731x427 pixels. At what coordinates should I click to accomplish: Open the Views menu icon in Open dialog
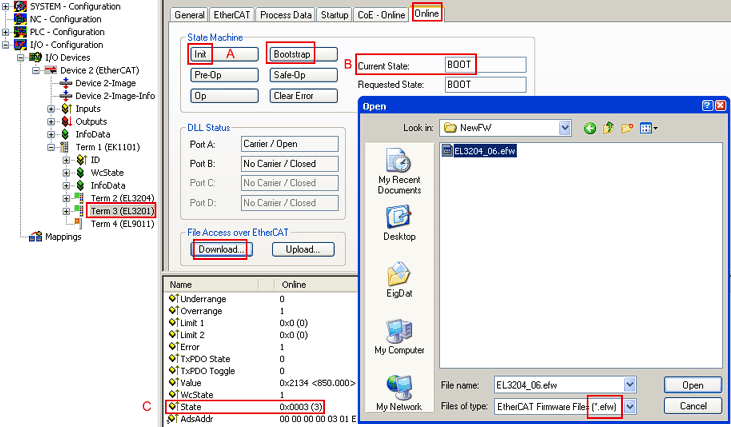pos(650,128)
